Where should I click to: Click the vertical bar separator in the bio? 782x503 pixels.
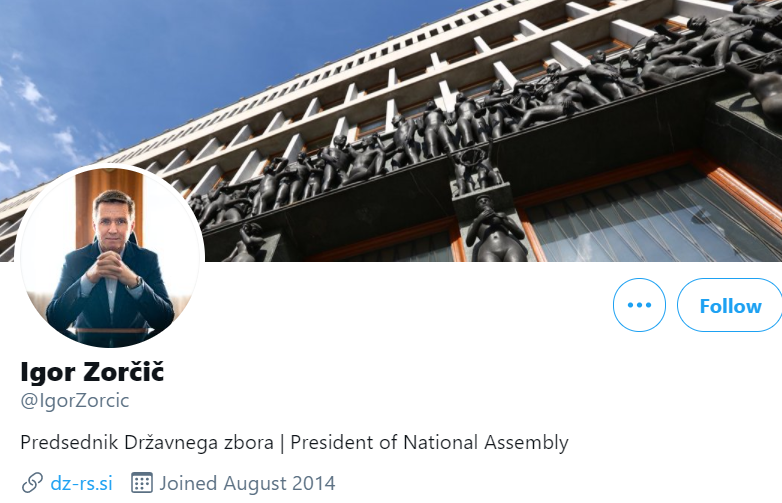tap(282, 443)
